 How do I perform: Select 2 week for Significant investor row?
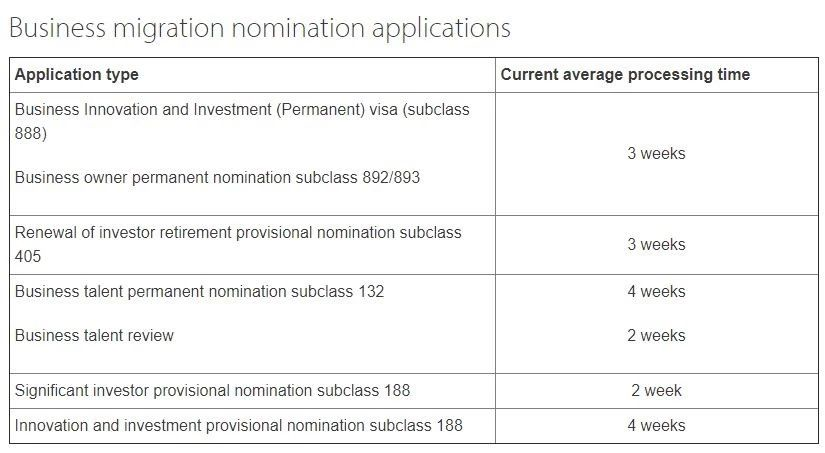pos(656,390)
